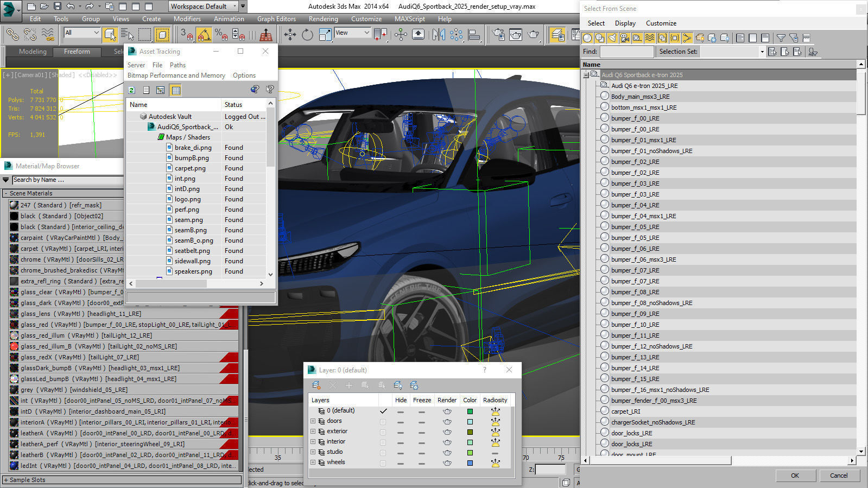The height and width of the screenshot is (488, 868).
Task: Open the Rendering menu
Action: click(323, 19)
